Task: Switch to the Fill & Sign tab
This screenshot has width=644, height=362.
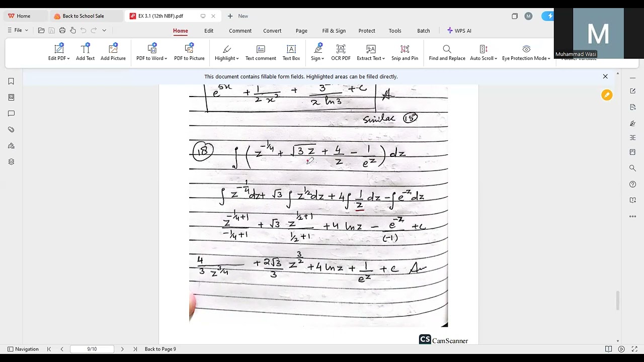Action: click(334, 31)
